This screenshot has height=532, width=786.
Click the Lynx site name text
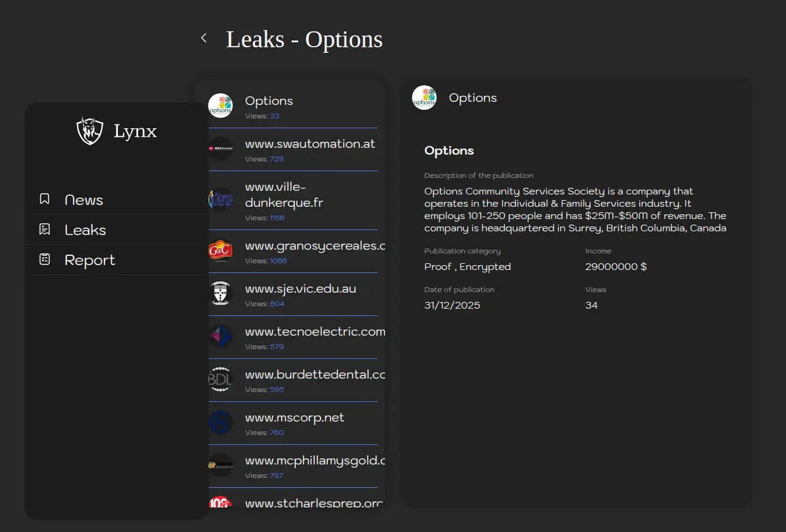click(x=135, y=131)
